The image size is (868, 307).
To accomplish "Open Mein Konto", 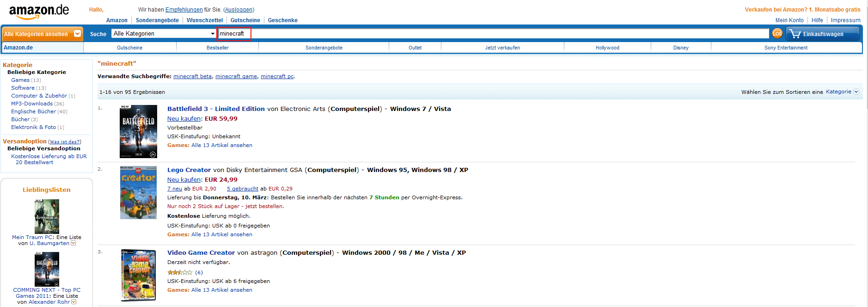I will (x=789, y=20).
